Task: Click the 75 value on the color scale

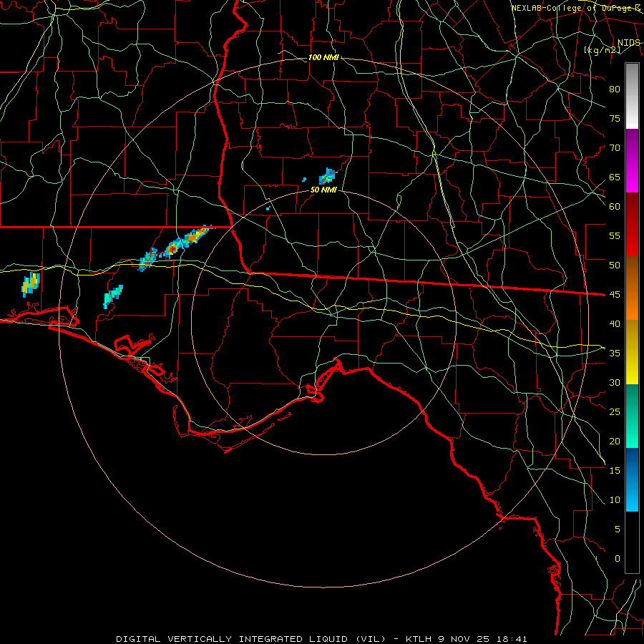Action: click(615, 119)
